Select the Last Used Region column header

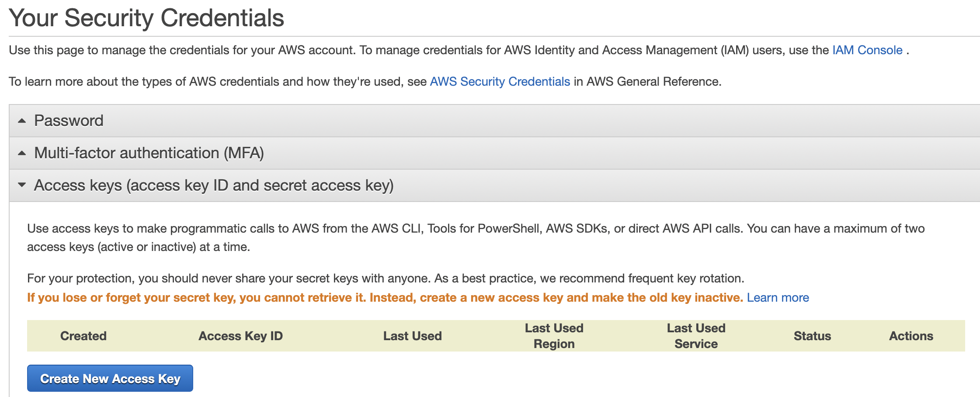tap(554, 336)
